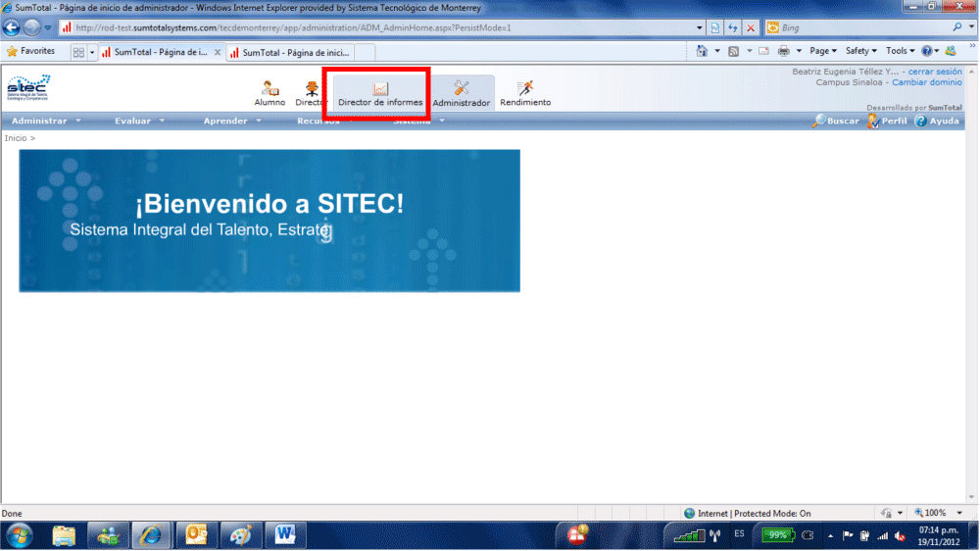Screen dimensions: 980x551
Task: Open the Director role icon
Action: pyautogui.click(x=310, y=94)
